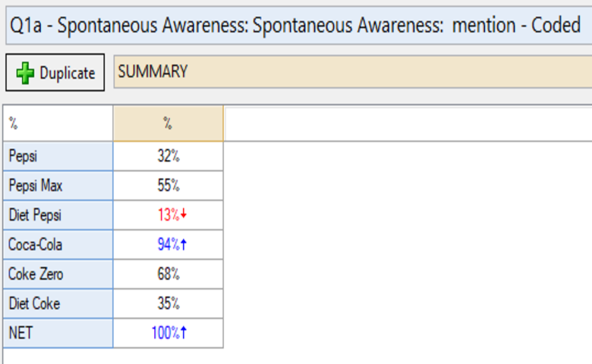Image resolution: width=592 pixels, height=364 pixels.
Task: Open the SUMMARY dropdown field
Action: (x=353, y=72)
